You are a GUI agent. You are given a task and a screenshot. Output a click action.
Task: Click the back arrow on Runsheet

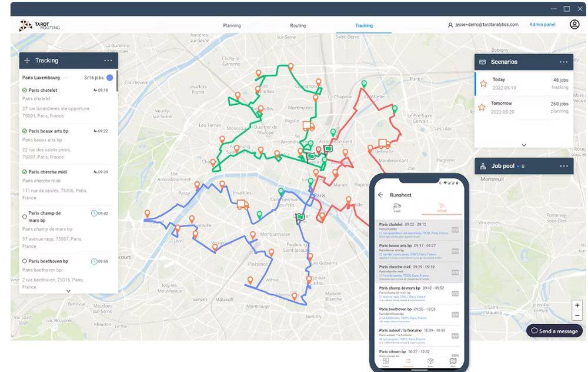380,195
